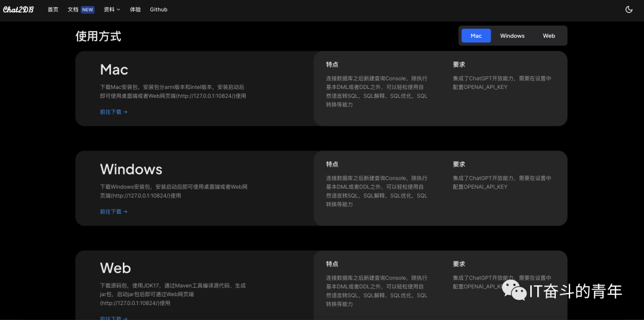Switch to the Windows tab
Viewport: 644px width, 320px height.
click(512, 36)
